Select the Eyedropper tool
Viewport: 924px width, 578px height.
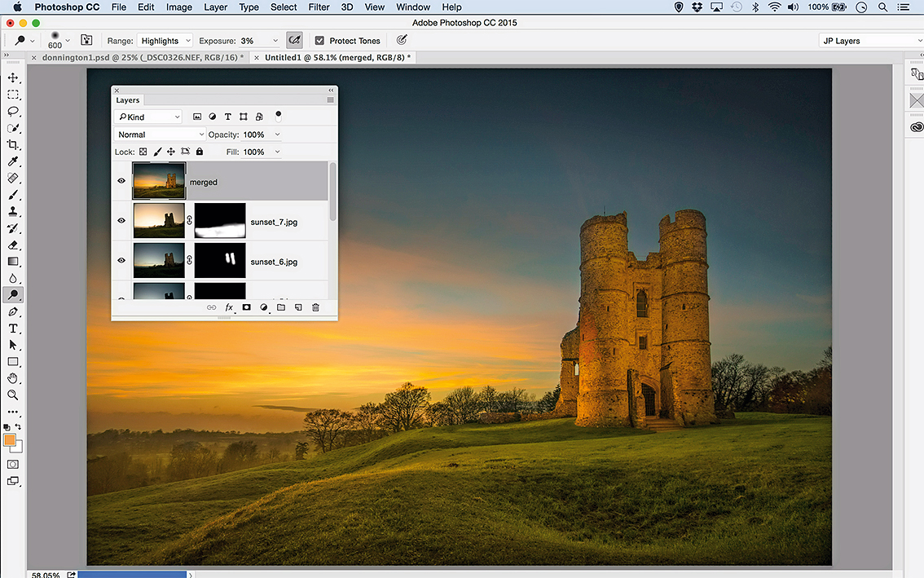pos(13,161)
